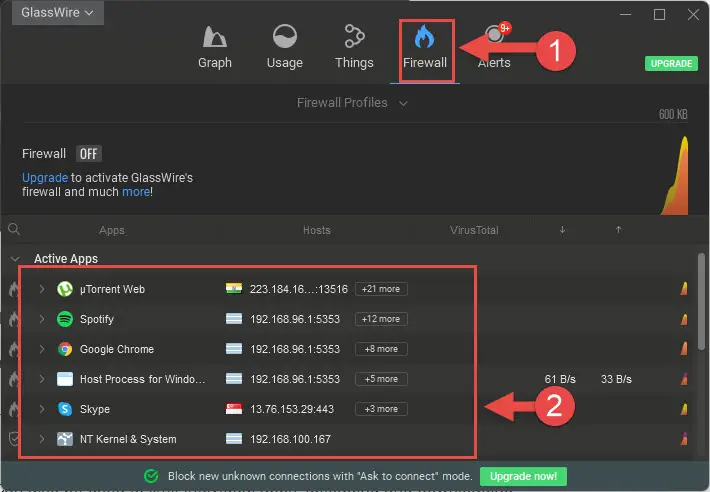710x492 pixels.
Task: Expand the Host Process for Windows row
Action: click(42, 379)
